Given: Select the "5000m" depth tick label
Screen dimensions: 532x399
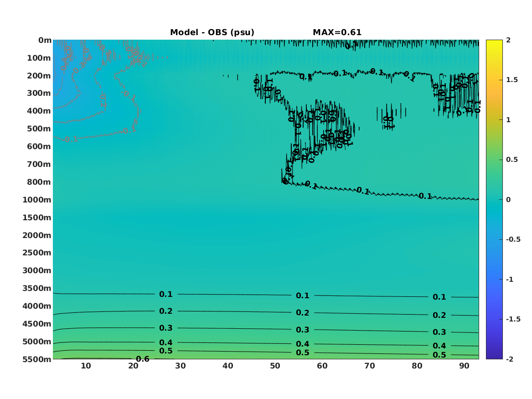Looking at the screenshot, I should point(37,342).
